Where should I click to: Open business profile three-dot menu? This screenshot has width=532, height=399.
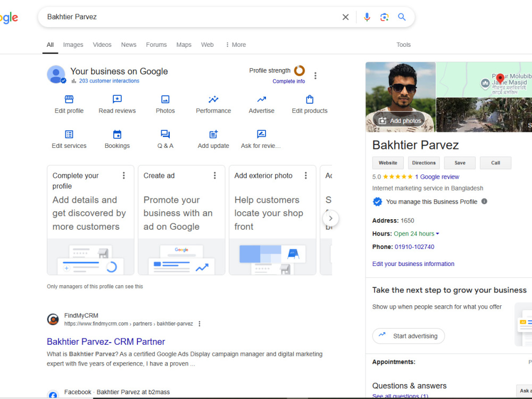pyautogui.click(x=315, y=76)
